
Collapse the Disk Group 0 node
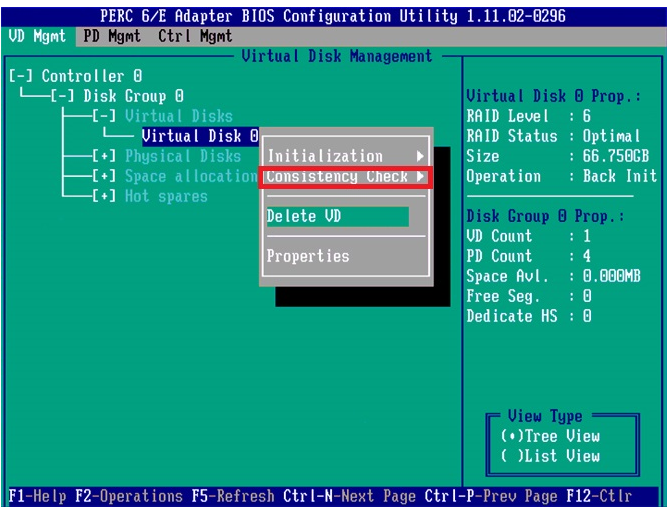(x=63, y=96)
